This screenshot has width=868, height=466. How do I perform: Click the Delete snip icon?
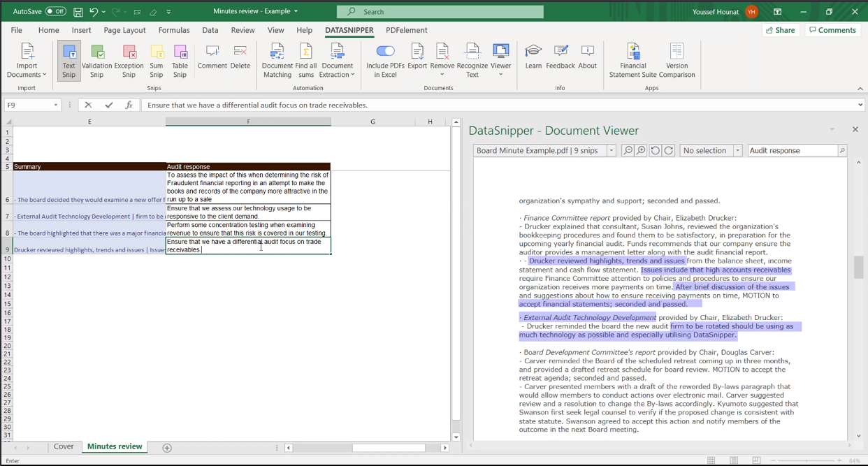(x=240, y=57)
